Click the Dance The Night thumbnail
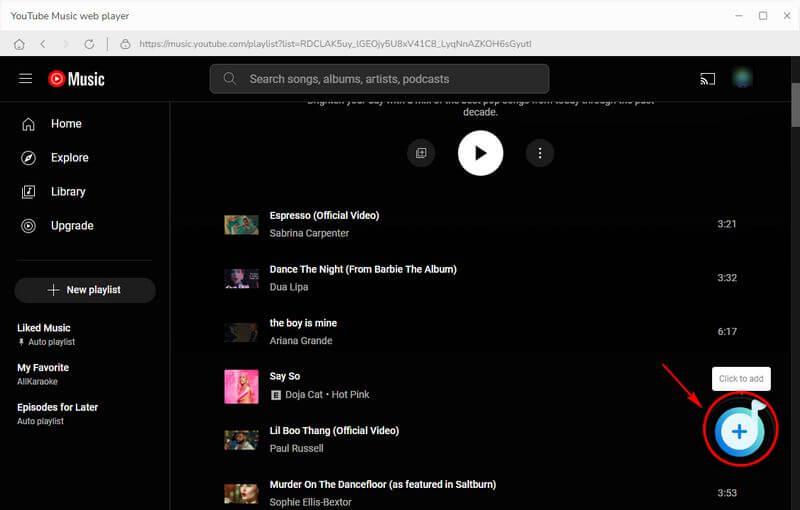 [x=241, y=278]
